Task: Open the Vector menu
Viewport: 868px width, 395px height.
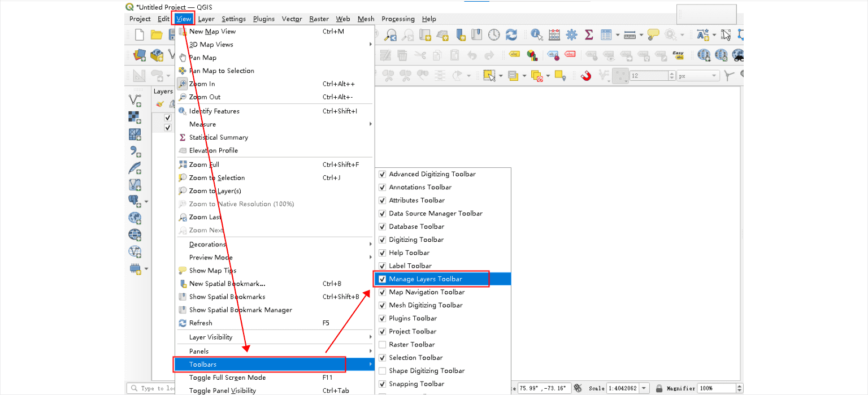Action: pos(292,19)
